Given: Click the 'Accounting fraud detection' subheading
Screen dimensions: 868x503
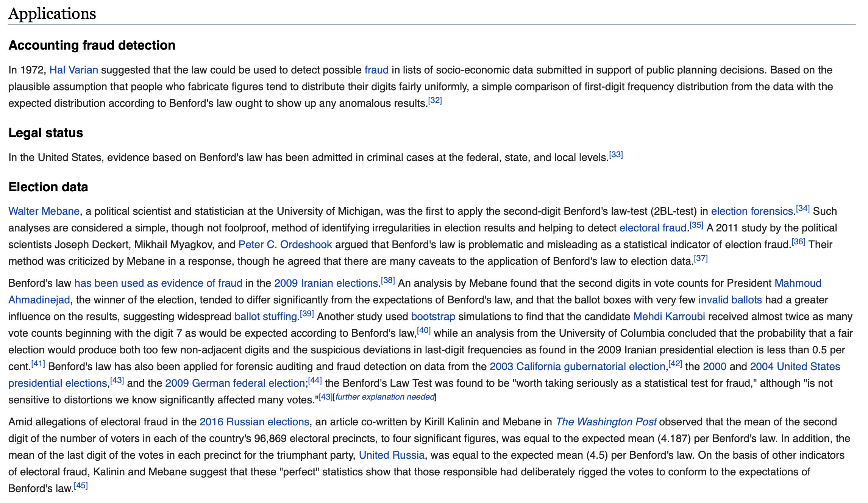Looking at the screenshot, I should [x=92, y=45].
